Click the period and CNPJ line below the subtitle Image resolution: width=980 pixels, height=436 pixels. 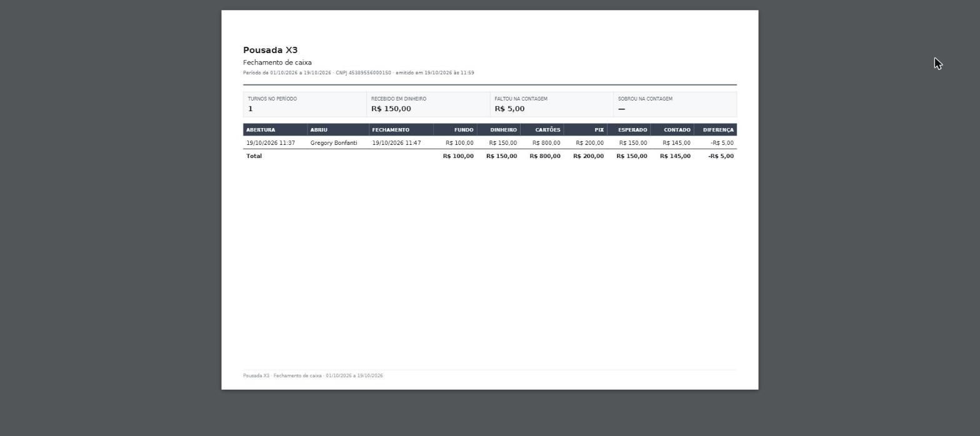point(358,72)
